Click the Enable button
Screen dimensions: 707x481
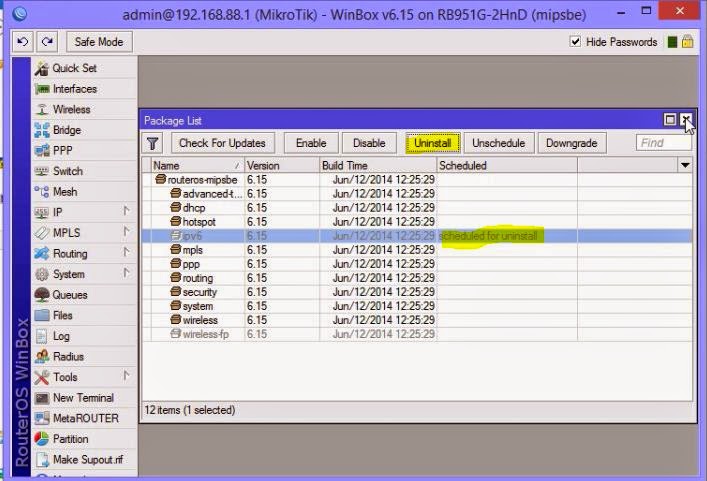click(311, 143)
